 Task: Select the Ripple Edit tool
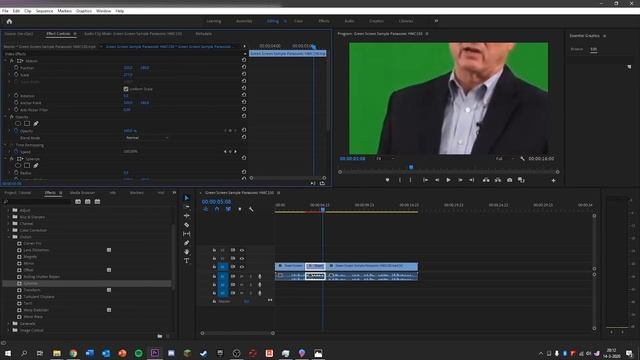coord(187,216)
